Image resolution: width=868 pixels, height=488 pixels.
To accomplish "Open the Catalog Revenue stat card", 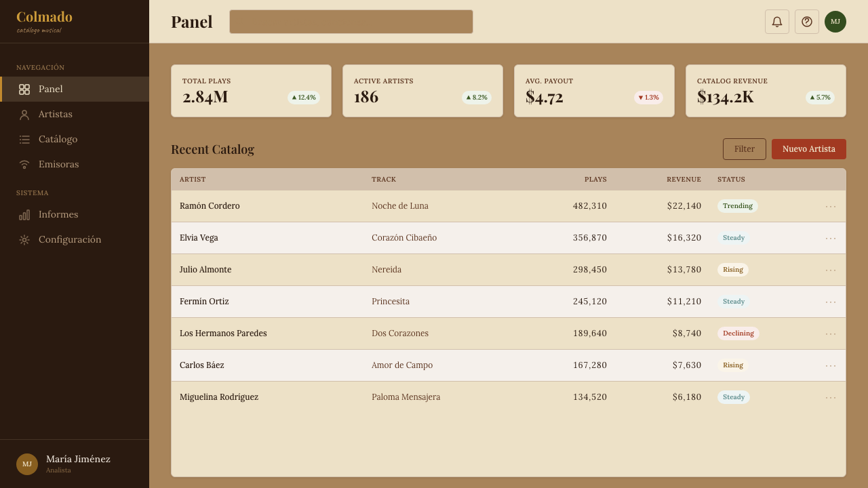I will tap(766, 91).
